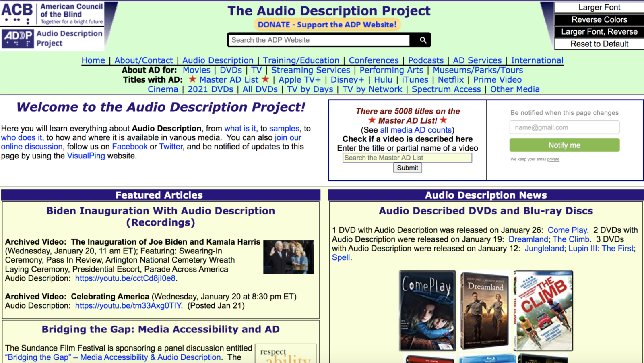Follow the 'samples' link
Image resolution: width=644 pixels, height=363 pixels.
point(284,129)
